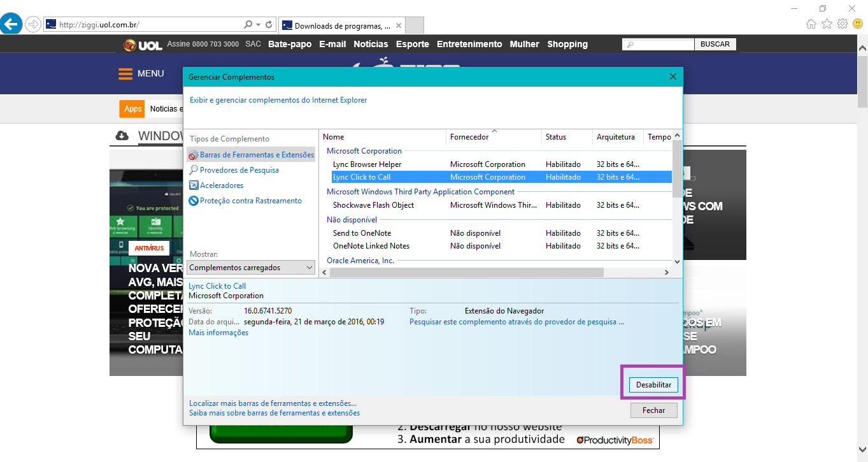The width and height of the screenshot is (868, 462).
Task: Click Localizar mais barras de ferramentas e extensões
Action: [x=273, y=403]
